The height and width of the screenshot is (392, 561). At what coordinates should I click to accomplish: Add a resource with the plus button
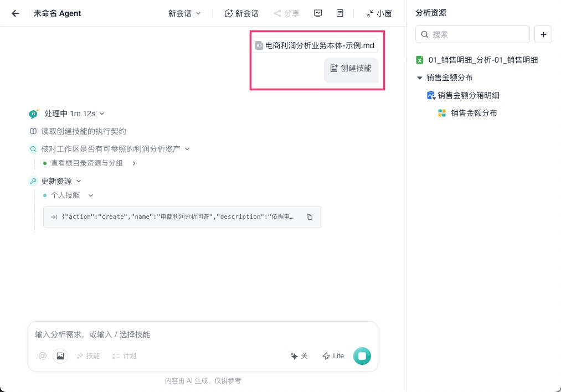click(543, 34)
